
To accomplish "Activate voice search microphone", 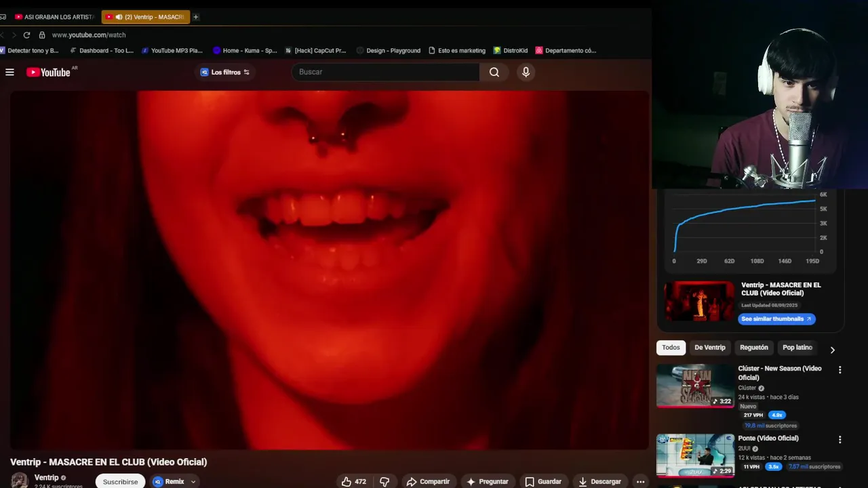I will 526,72.
